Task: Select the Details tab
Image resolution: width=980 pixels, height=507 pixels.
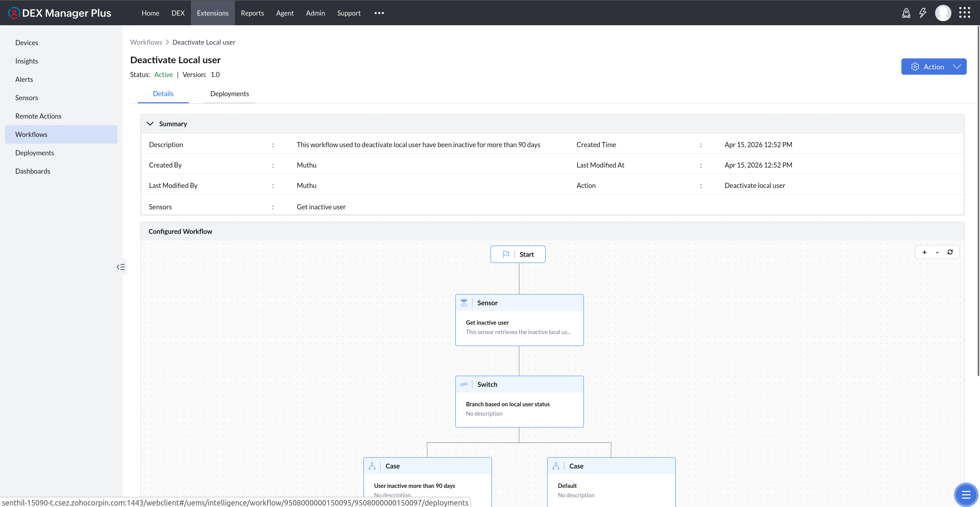Action: (x=163, y=94)
